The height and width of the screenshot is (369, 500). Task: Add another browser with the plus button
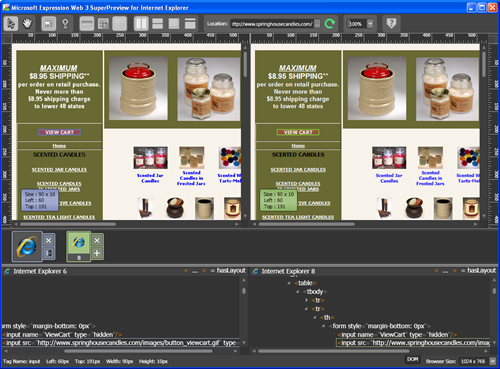tap(97, 253)
